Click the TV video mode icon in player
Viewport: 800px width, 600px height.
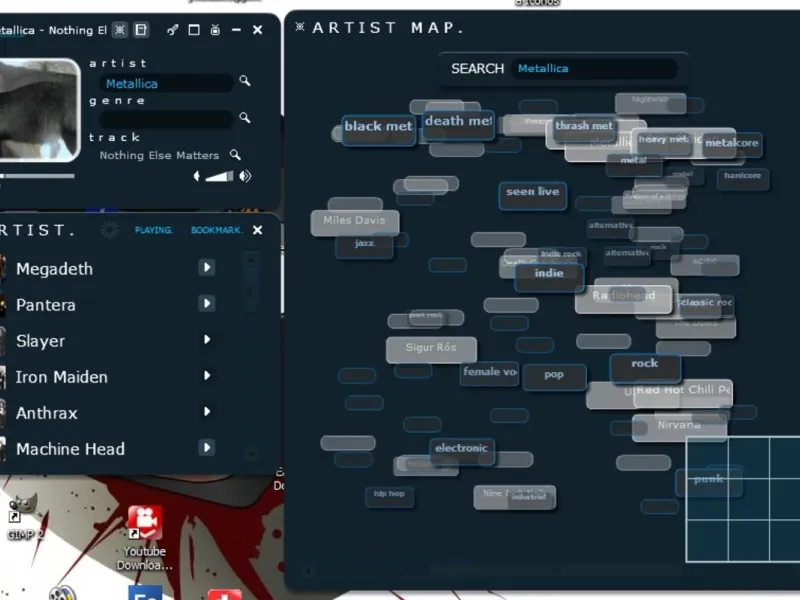[x=215, y=30]
